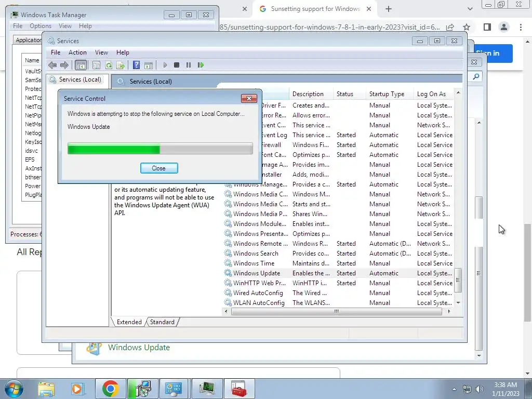
Task: Open the View menu in Services window
Action: 101,52
